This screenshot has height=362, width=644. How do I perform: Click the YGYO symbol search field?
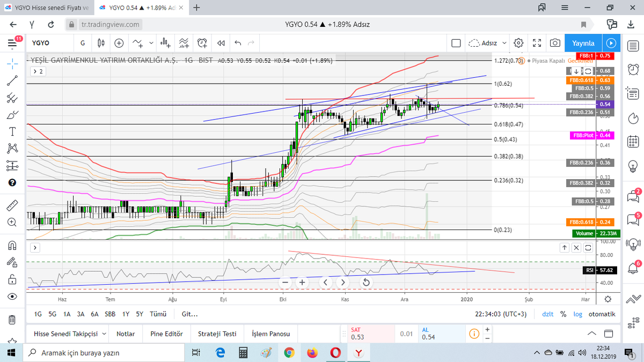pyautogui.click(x=49, y=43)
